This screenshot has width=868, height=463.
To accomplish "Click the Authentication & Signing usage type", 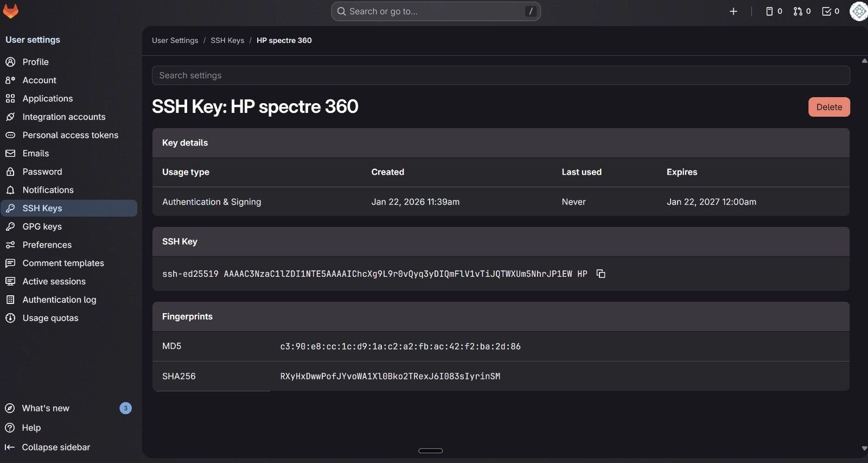I will [x=212, y=202].
